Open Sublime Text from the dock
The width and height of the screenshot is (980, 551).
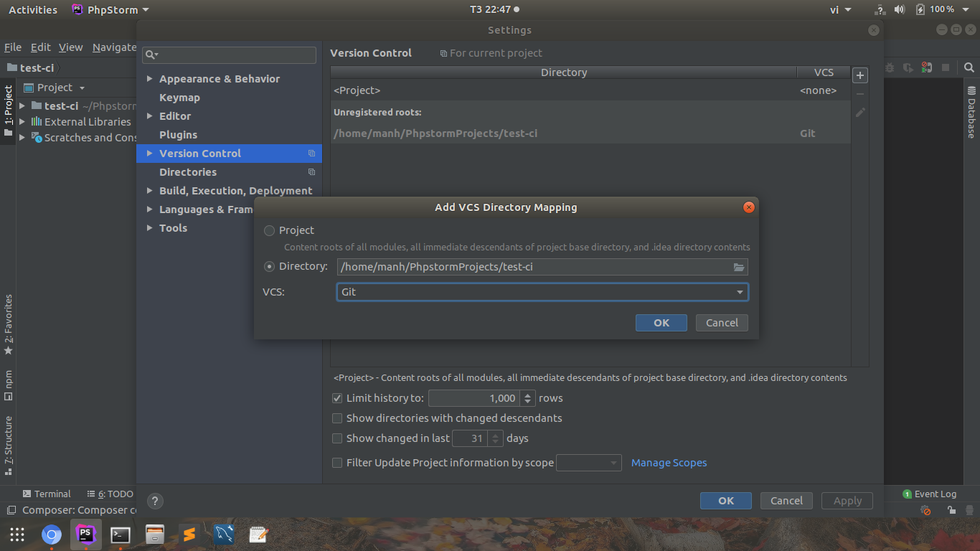point(189,534)
